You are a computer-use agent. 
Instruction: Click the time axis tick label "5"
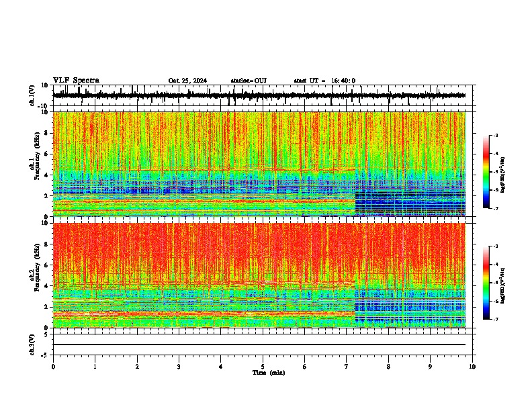(x=263, y=367)
